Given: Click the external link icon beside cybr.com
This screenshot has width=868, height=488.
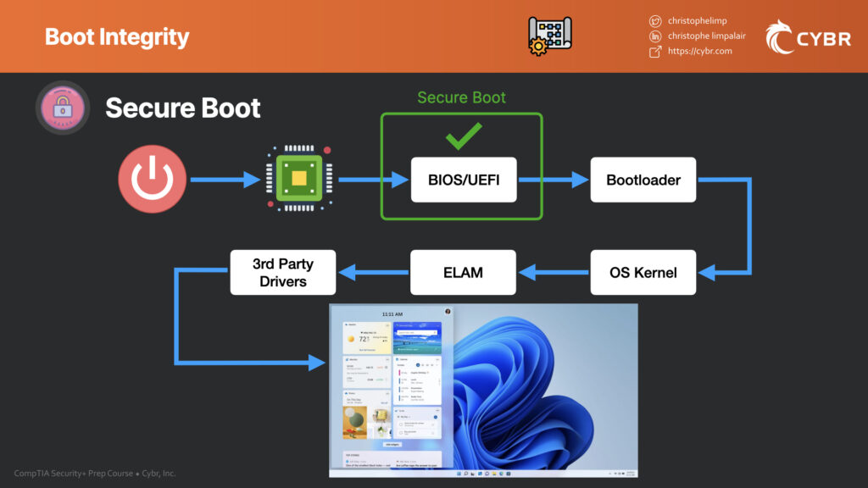Looking at the screenshot, I should tap(655, 52).
